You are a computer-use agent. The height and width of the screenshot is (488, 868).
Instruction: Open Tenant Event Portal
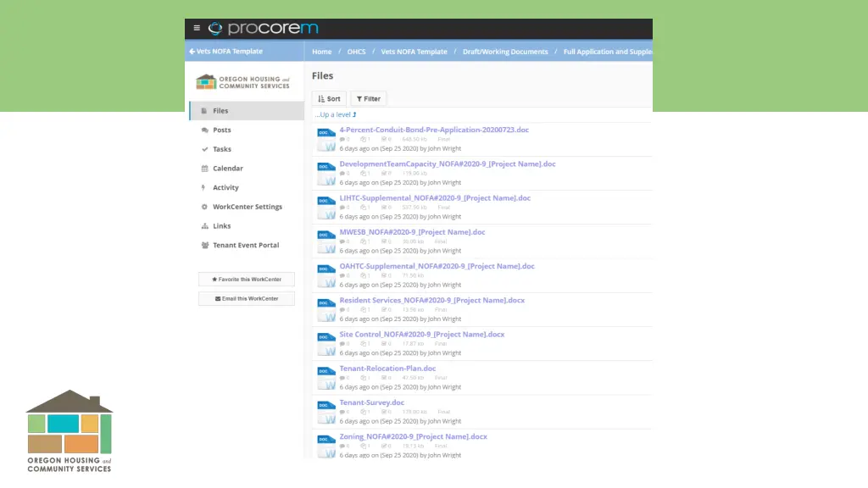tap(245, 246)
